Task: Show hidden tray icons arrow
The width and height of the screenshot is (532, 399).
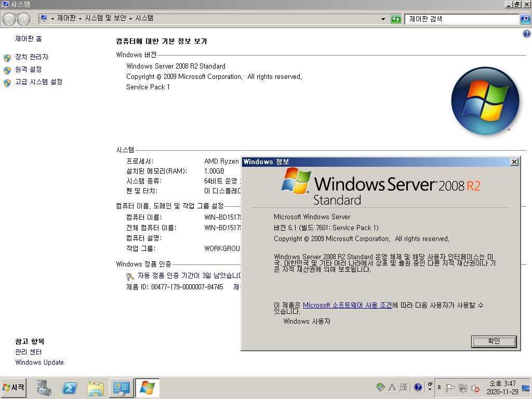Action: click(x=439, y=388)
